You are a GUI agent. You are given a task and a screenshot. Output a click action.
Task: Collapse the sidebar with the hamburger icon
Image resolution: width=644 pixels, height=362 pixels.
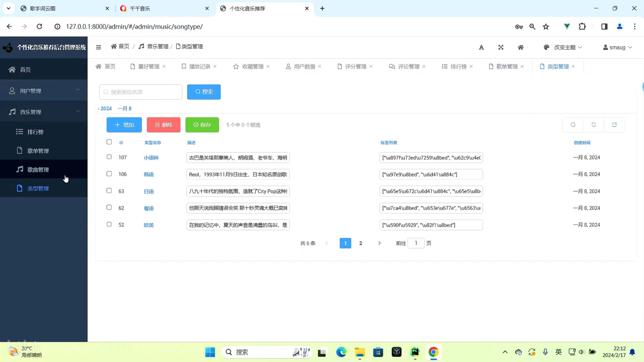point(99,47)
